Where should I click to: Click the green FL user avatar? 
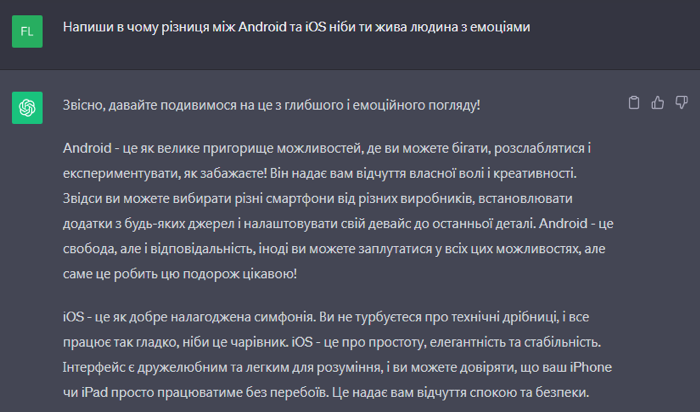pos(27,31)
